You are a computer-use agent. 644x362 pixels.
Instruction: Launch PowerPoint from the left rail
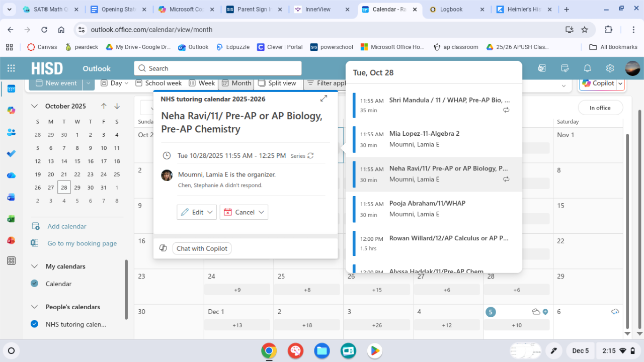coord(11,240)
